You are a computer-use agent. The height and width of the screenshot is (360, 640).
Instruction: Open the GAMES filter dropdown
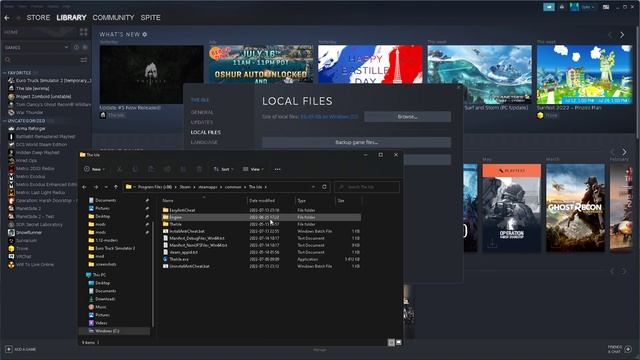[x=37, y=47]
